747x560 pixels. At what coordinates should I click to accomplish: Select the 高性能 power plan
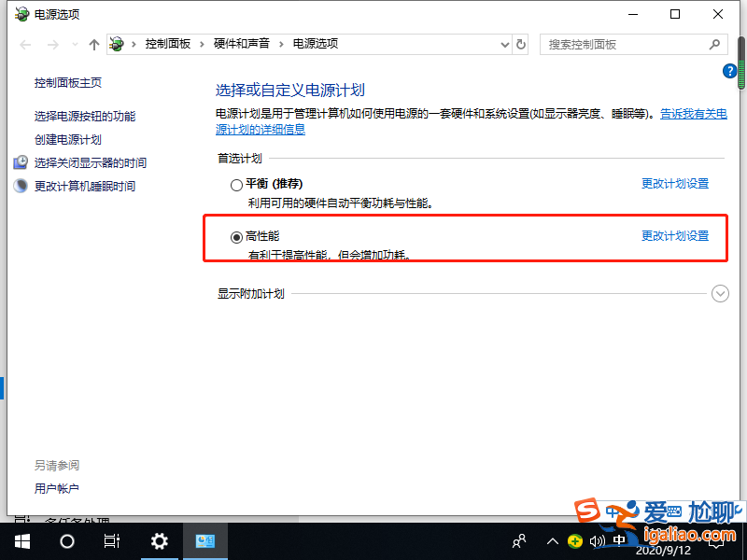click(236, 236)
